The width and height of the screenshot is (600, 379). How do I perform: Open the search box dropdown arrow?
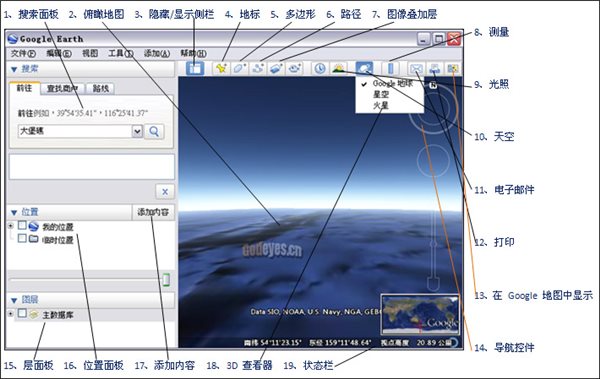(137, 131)
